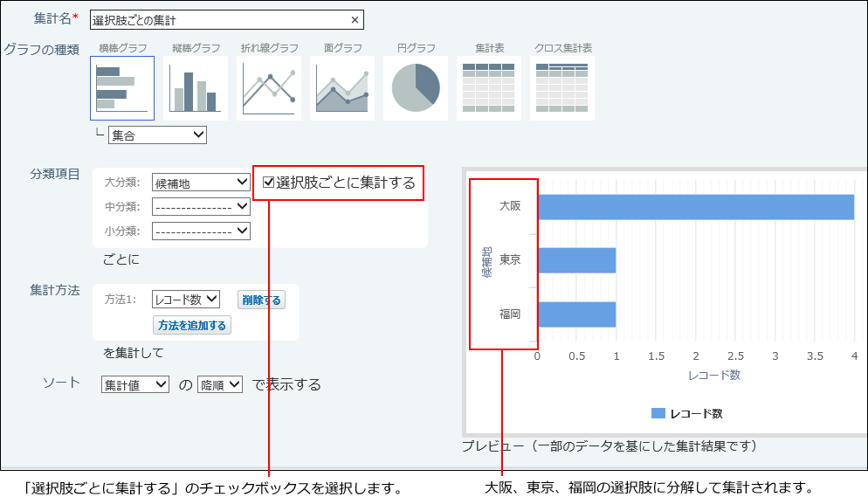Viewport: 868px width, 504px height.
Task: Open the ソート 集計値 dropdown
Action: click(135, 384)
